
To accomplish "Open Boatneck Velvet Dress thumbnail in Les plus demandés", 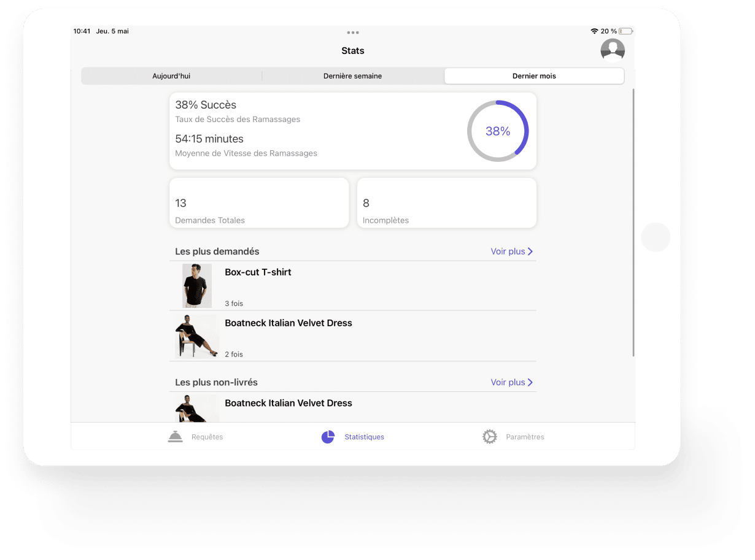I will click(x=197, y=336).
